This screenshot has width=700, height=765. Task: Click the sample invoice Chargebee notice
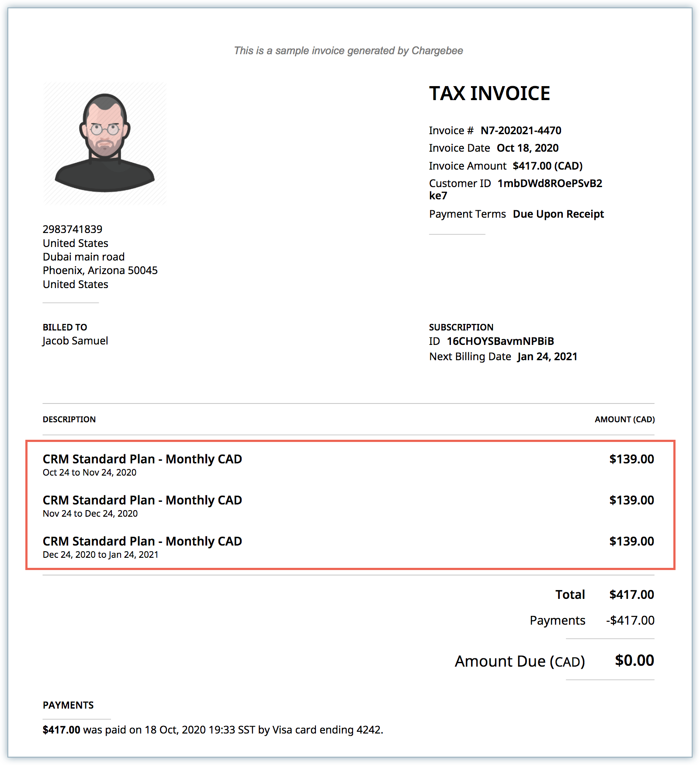tap(348, 51)
